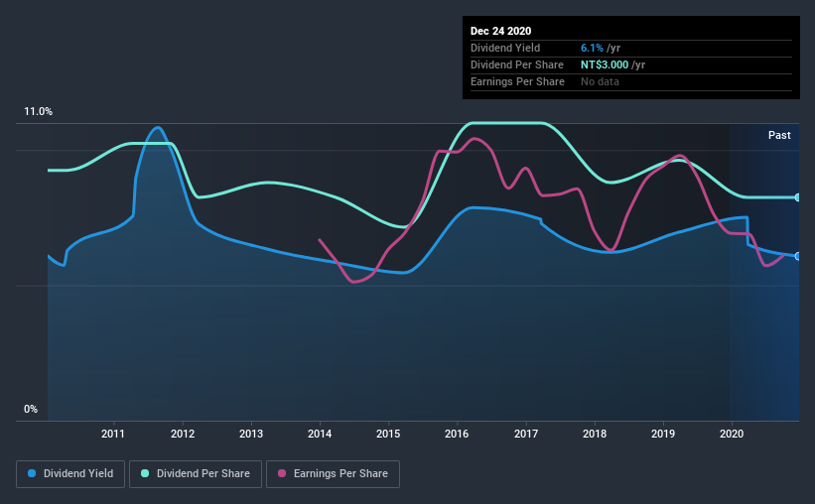Image resolution: width=815 pixels, height=504 pixels.
Task: Click the Dec 24 2020 tooltip date
Action: (500, 31)
